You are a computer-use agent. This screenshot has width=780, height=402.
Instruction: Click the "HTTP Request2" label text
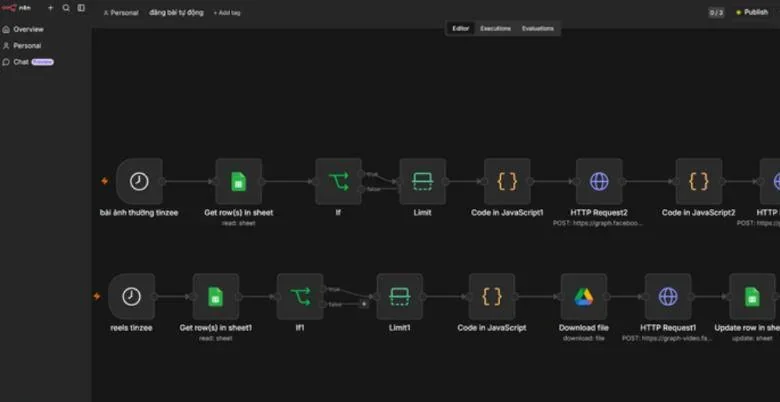point(599,213)
